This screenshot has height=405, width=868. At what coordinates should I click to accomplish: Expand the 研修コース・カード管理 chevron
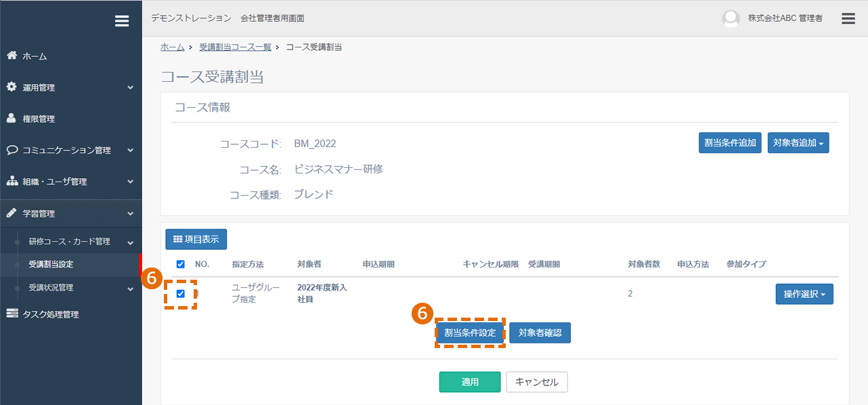point(130,242)
